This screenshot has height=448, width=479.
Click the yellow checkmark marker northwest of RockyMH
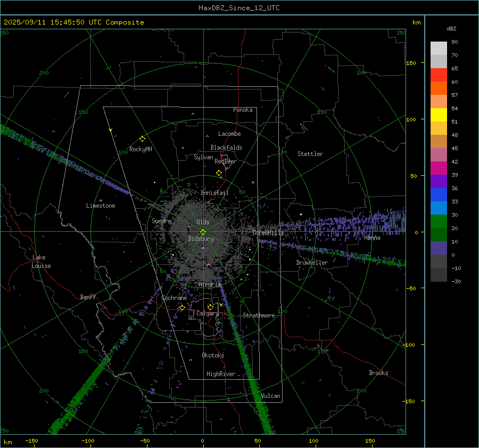[111, 130]
